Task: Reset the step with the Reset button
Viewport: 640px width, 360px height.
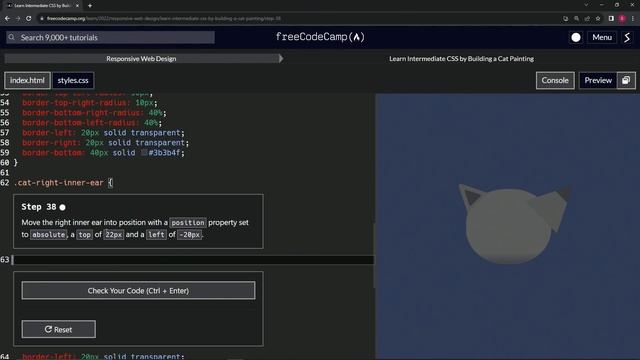Action: coord(59,329)
